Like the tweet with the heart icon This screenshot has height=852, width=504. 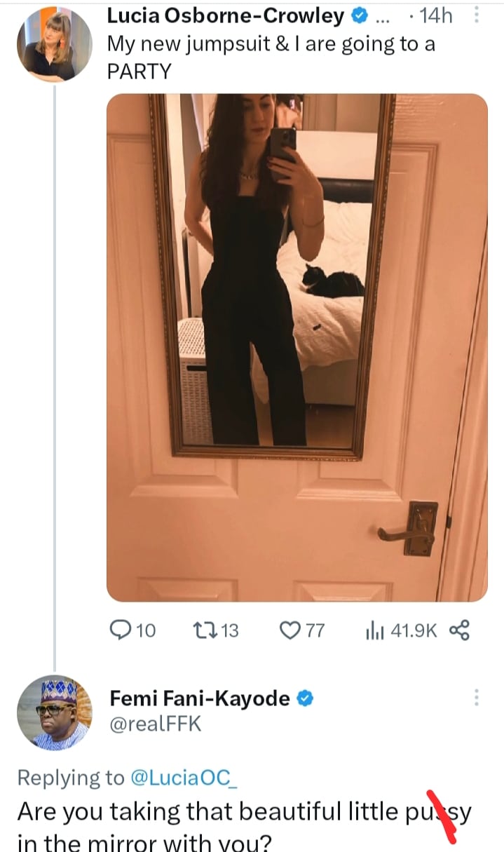pos(290,630)
